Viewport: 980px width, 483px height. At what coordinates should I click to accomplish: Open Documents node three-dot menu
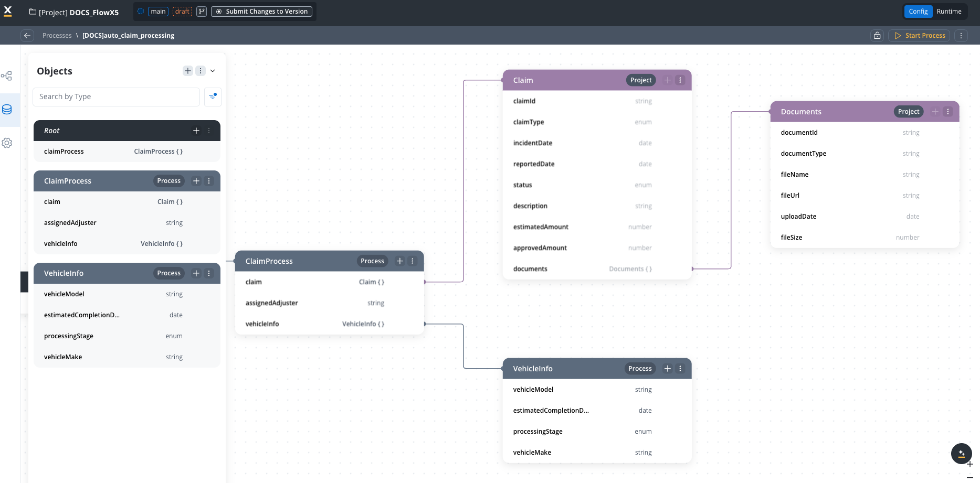click(x=948, y=112)
